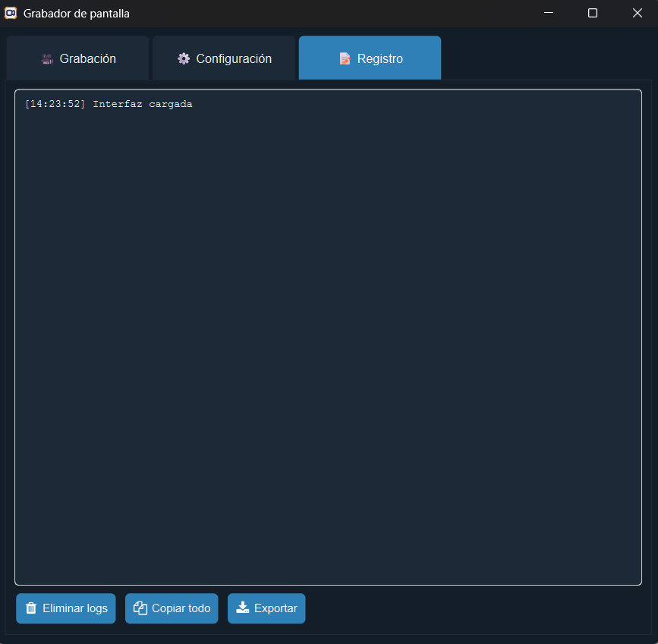
Task: Click the [14:23:52] timestamp in the log
Action: pyautogui.click(x=55, y=104)
